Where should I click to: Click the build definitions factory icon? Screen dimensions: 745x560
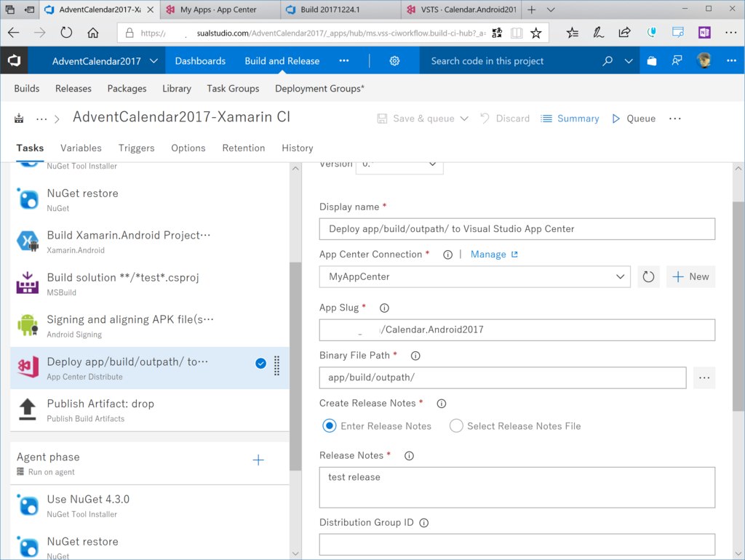click(x=19, y=119)
